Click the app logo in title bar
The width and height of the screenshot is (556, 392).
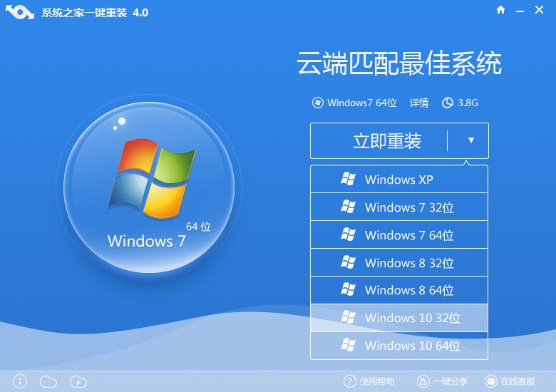coord(20,12)
